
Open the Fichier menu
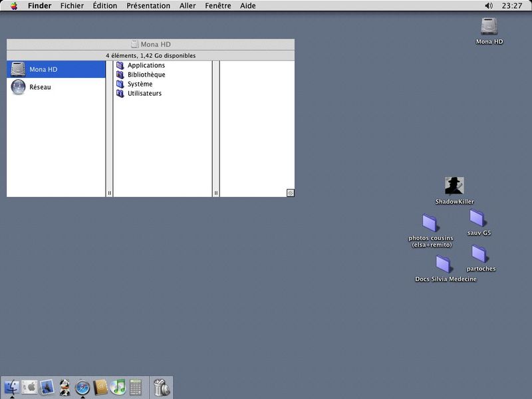(72, 6)
